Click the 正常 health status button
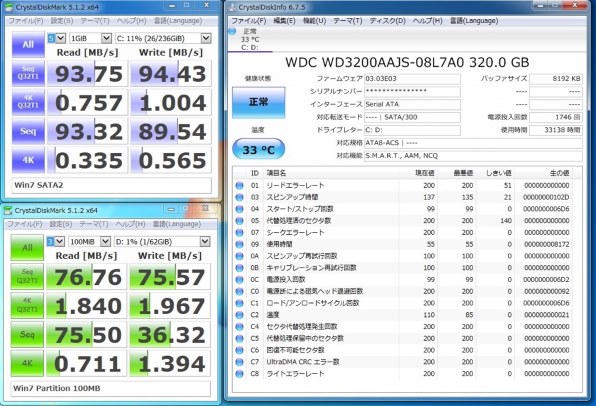Screen dimensions: 596x406 point(258,102)
